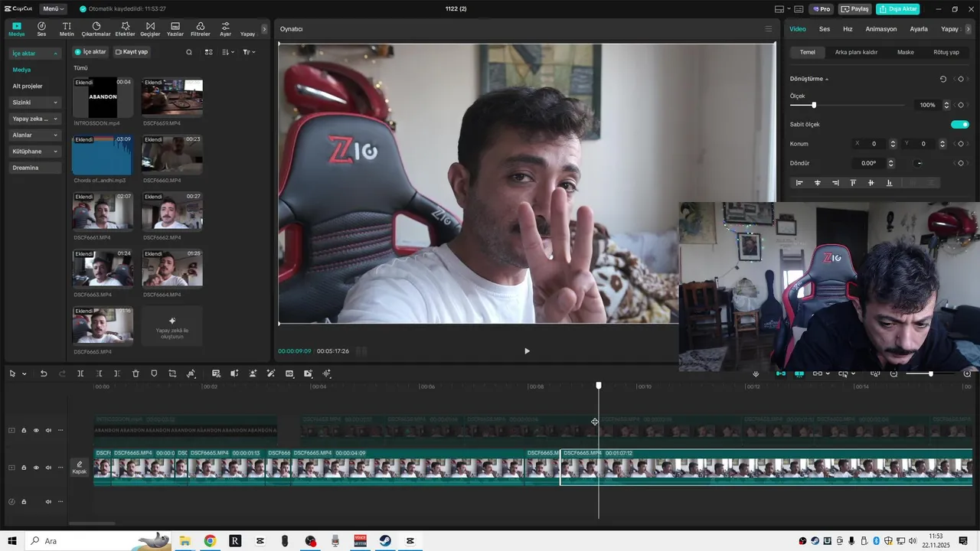Viewport: 980px width, 551px height.
Task: Expand the Alanlar sidebar section
Action: [35, 135]
